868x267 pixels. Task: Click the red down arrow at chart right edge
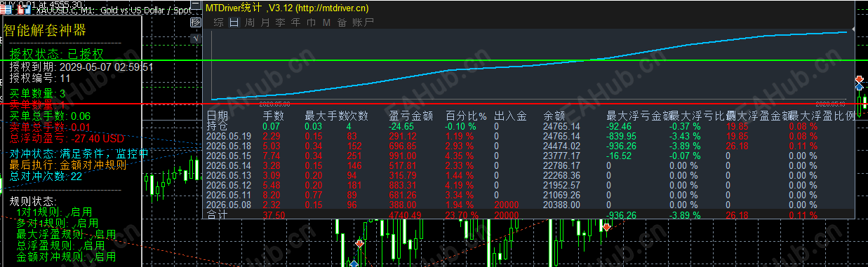click(x=859, y=80)
